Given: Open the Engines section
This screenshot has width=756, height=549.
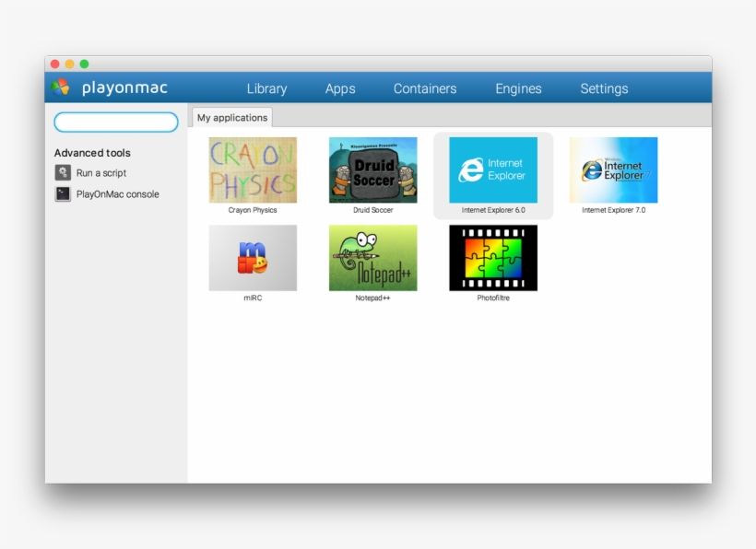Looking at the screenshot, I should tap(518, 88).
